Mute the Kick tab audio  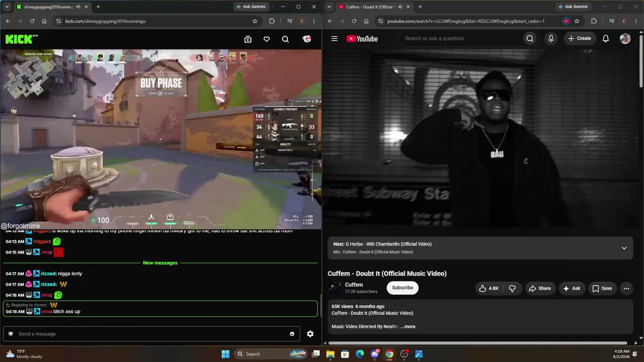pos(78,7)
